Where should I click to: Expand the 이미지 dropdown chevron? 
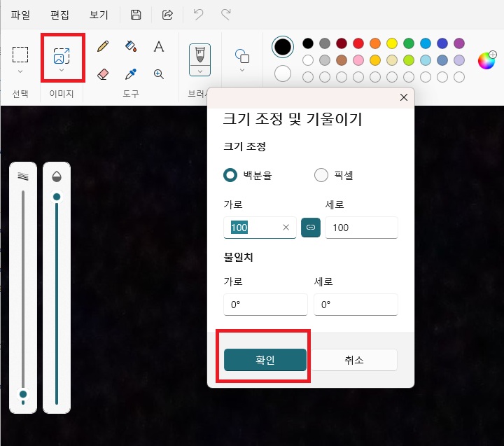point(62,70)
